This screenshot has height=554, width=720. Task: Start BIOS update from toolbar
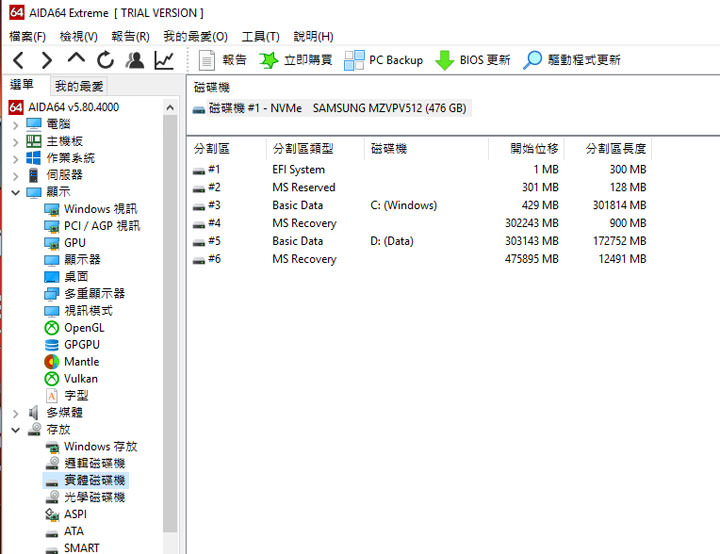(473, 60)
